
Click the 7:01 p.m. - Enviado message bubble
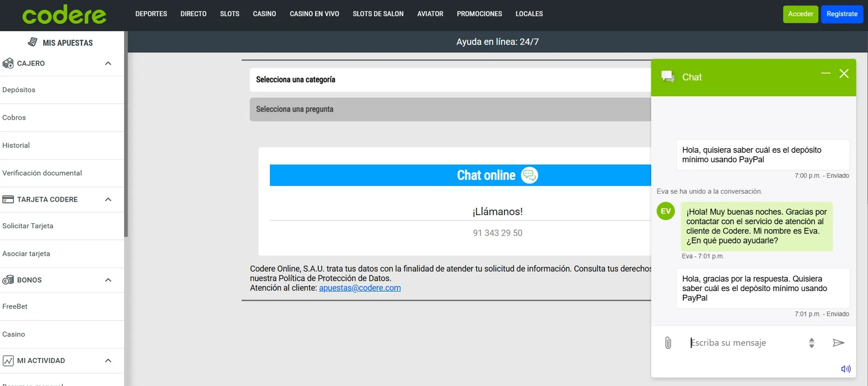click(763, 288)
